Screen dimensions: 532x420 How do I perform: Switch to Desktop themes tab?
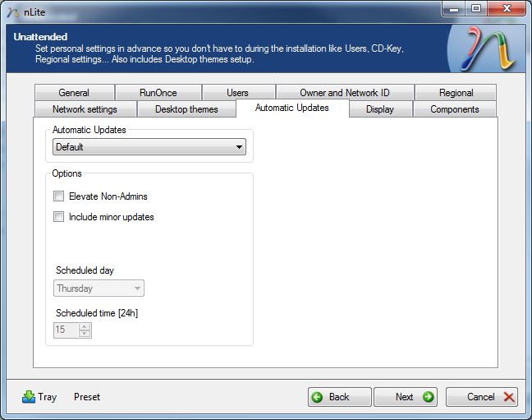coord(186,109)
